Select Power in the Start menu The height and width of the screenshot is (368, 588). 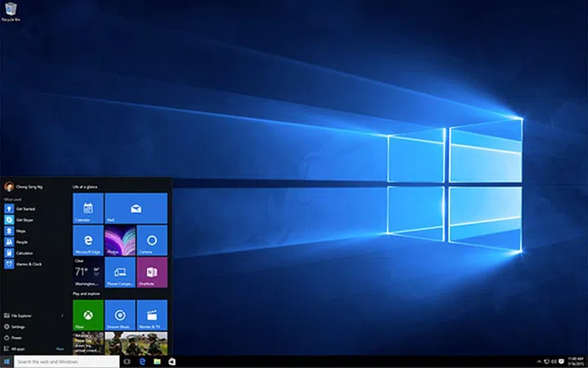pos(17,337)
